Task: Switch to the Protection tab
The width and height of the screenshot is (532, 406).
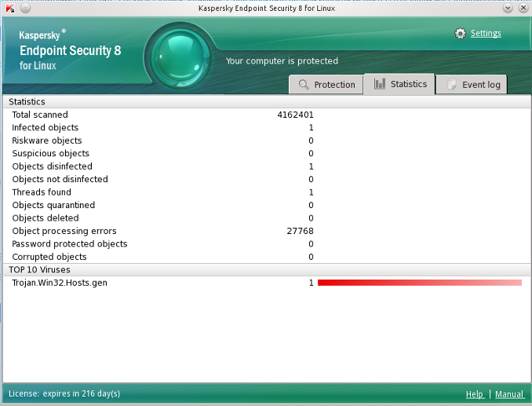Action: 326,85
